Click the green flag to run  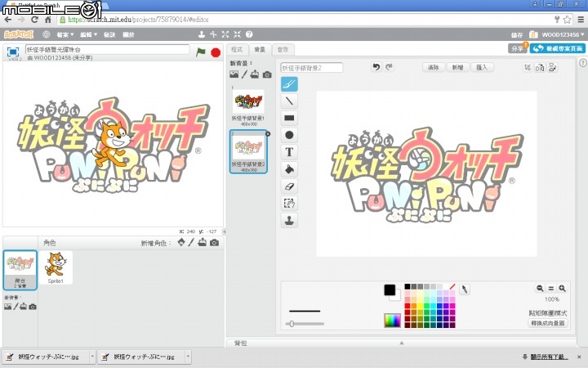tap(201, 52)
